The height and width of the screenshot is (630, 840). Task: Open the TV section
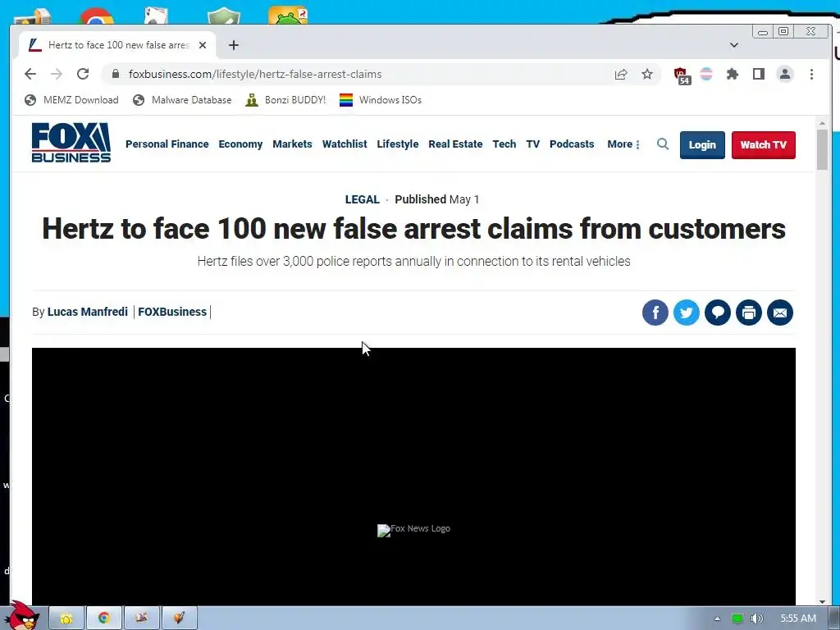(x=532, y=144)
